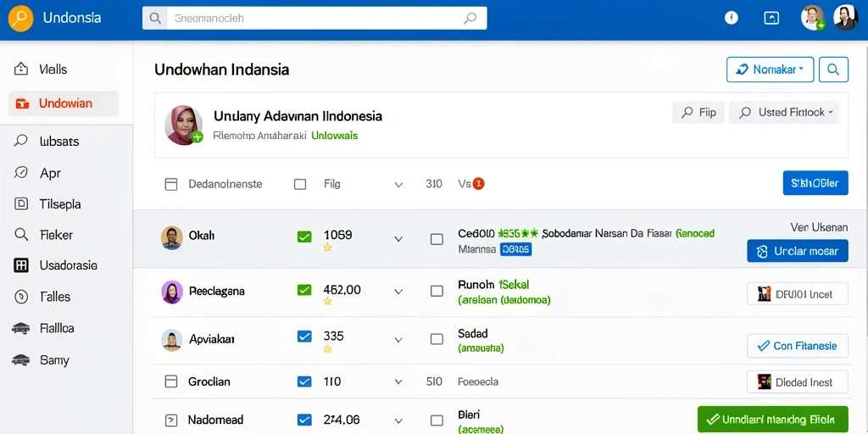The width and height of the screenshot is (868, 434).
Task: Click the Con Fitanesie button
Action: [x=797, y=346]
